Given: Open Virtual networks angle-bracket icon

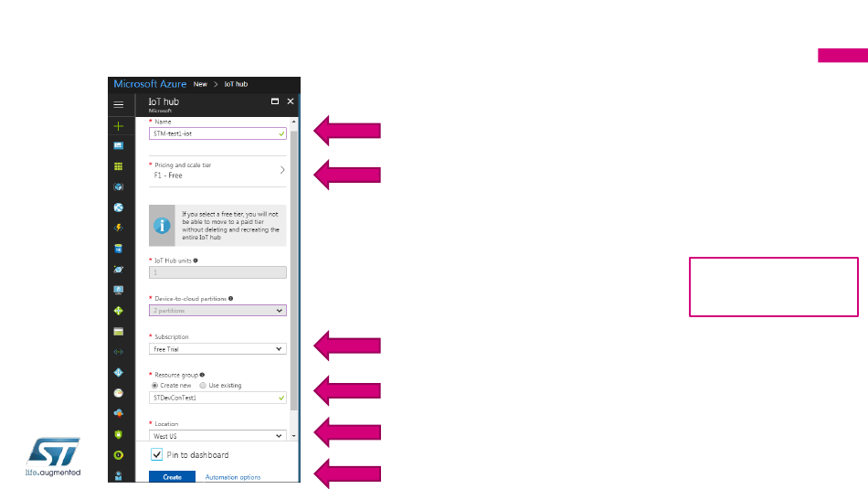Looking at the screenshot, I should pyautogui.click(x=119, y=352).
